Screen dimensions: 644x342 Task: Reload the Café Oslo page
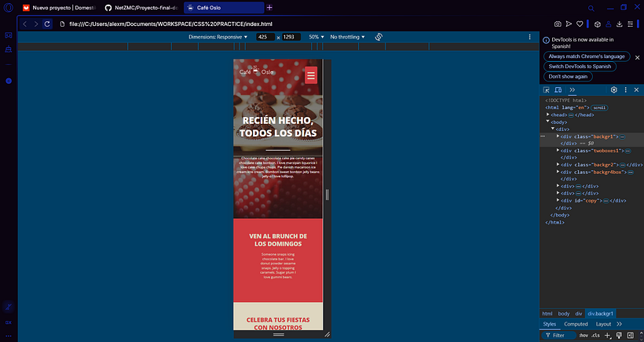pyautogui.click(x=47, y=24)
